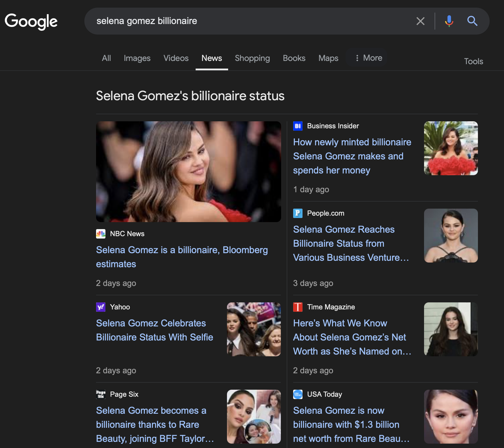Click the Time Magazine source name
This screenshot has width=504, height=448.
click(x=331, y=307)
